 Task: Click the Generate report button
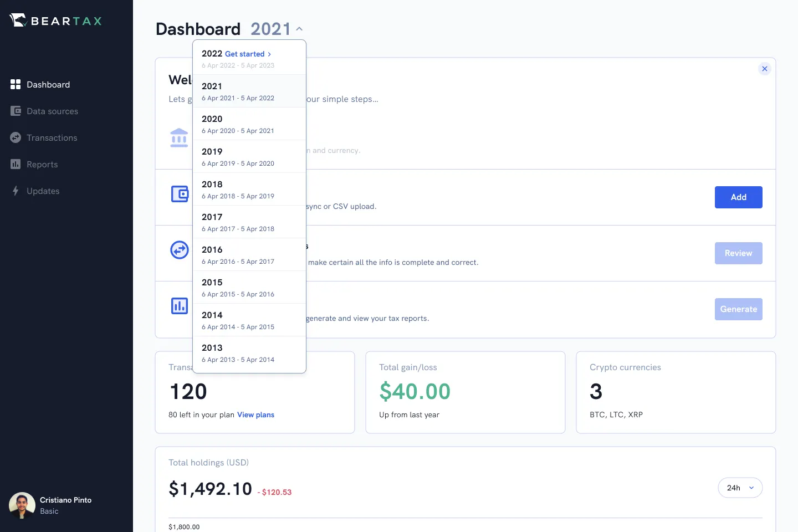[738, 309]
